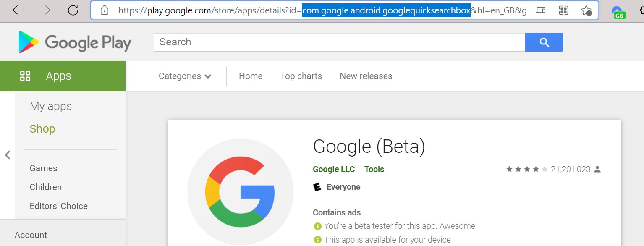Click the browser forward arrow

tap(45, 10)
